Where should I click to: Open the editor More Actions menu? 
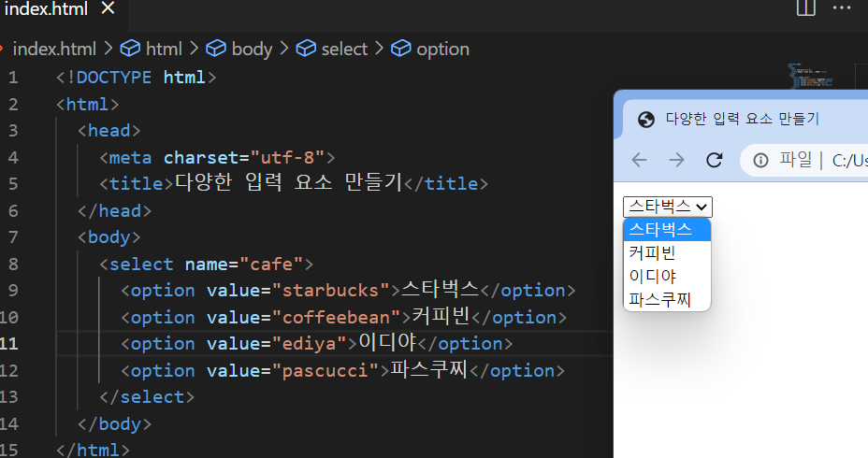pyautogui.click(x=842, y=8)
